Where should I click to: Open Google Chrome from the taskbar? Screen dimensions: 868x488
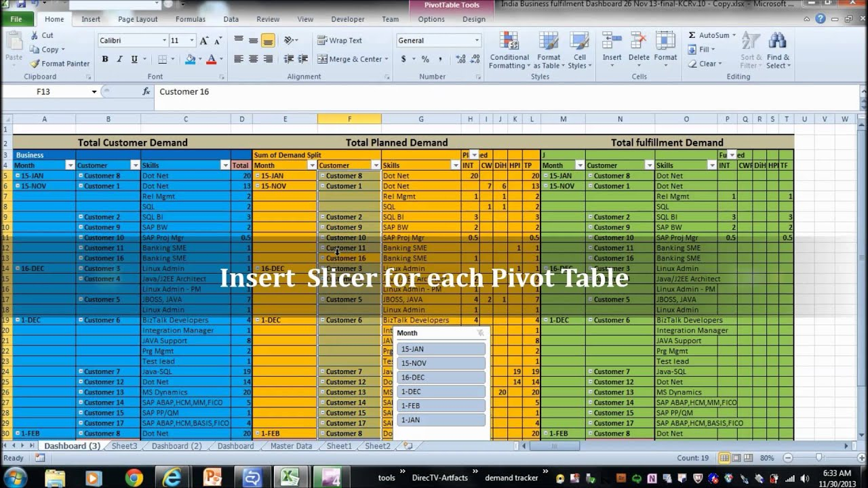click(133, 478)
